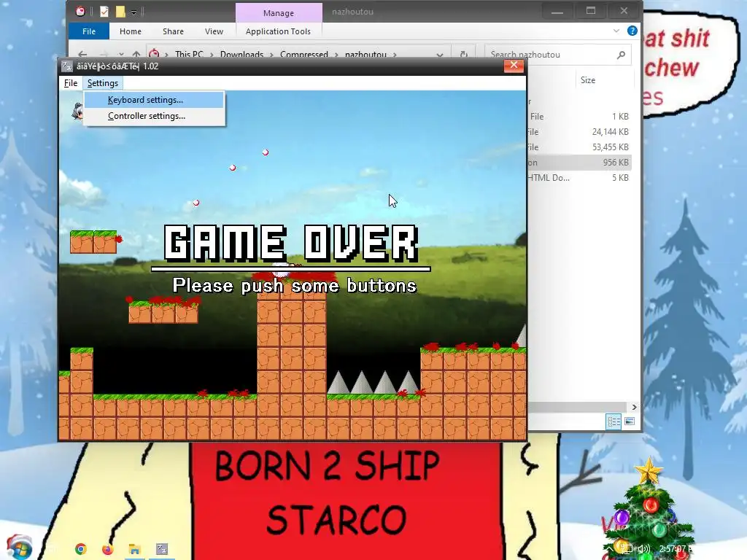747x560 pixels.
Task: Switch to the game's taskbar icon
Action: click(162, 549)
